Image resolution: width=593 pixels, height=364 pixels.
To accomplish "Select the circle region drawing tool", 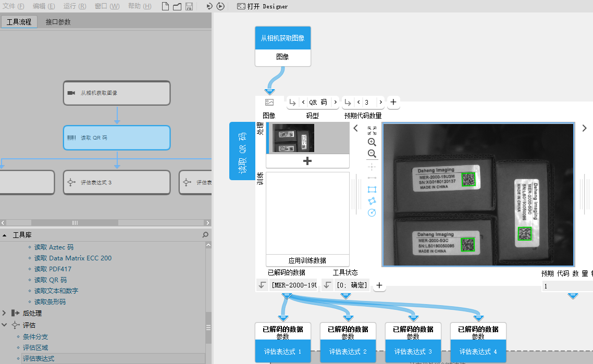I will (372, 212).
